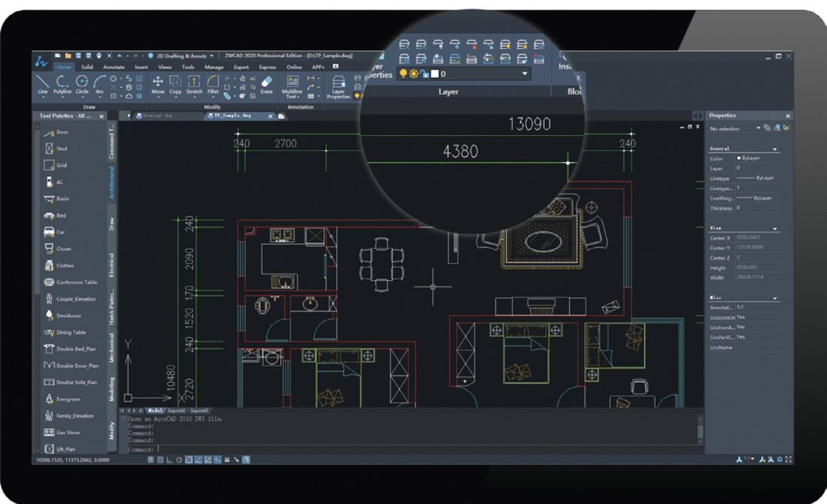This screenshot has height=504, width=827.
Task: Click the ZWCAD application logo button
Action: click(41, 61)
